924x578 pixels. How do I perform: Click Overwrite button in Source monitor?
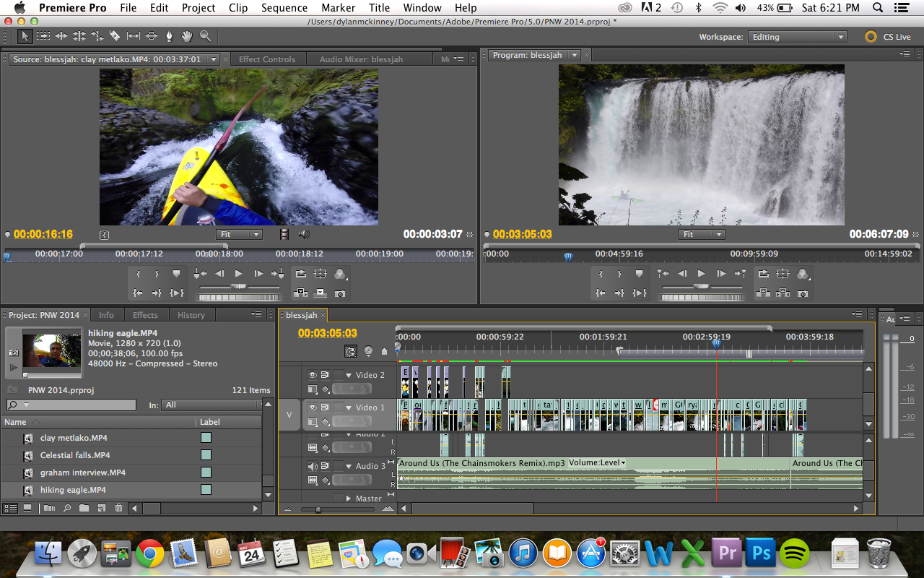pyautogui.click(x=321, y=293)
